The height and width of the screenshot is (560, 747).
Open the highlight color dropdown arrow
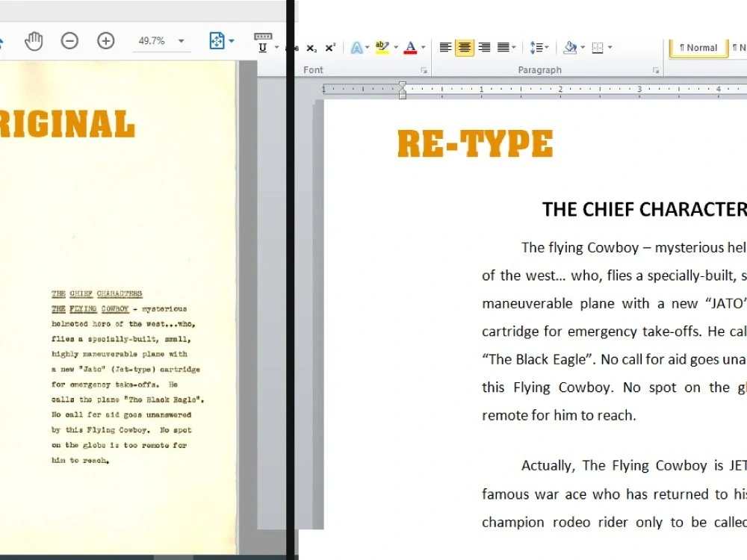[x=396, y=48]
